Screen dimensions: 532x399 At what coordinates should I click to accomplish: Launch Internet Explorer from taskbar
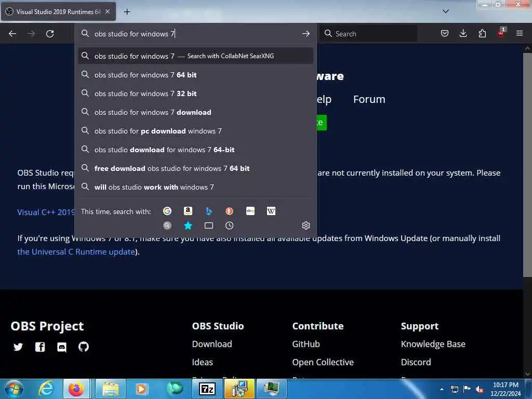[x=46, y=389]
